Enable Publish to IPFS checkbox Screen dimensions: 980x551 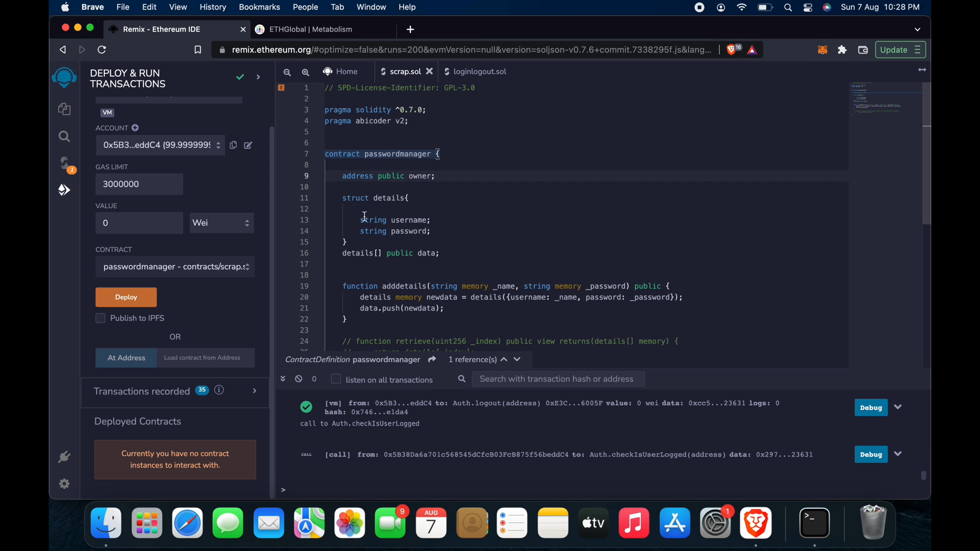tap(100, 319)
